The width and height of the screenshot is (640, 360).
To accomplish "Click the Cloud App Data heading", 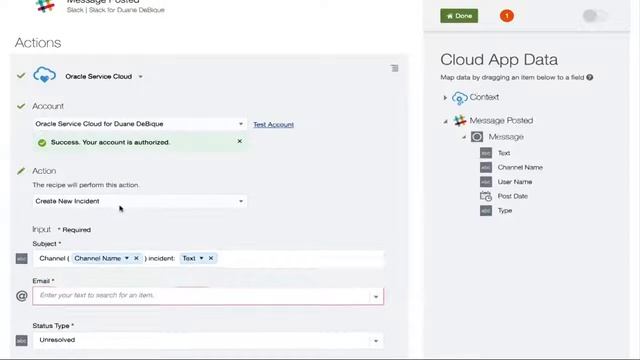I will click(499, 60).
